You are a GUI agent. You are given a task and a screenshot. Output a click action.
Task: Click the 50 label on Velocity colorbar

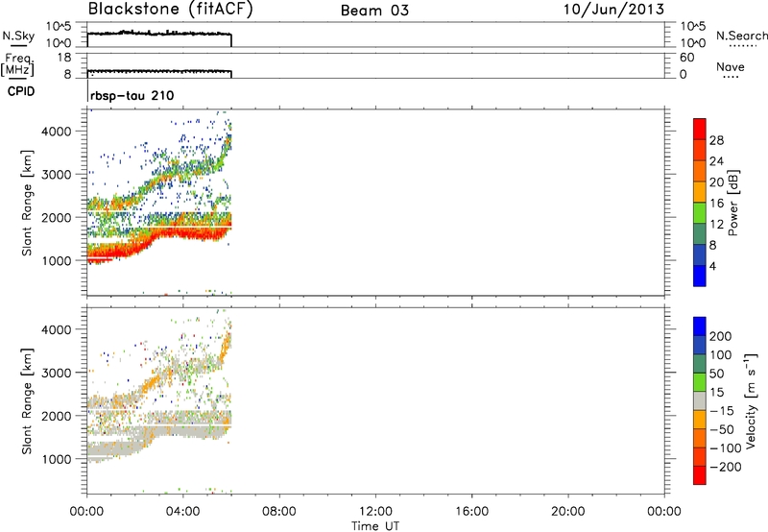pos(717,374)
